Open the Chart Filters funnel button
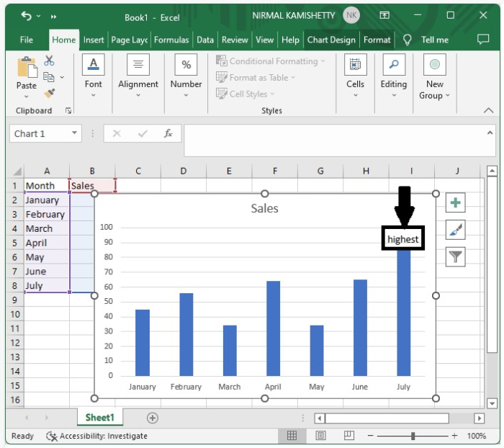The height and width of the screenshot is (448, 504). tap(455, 256)
